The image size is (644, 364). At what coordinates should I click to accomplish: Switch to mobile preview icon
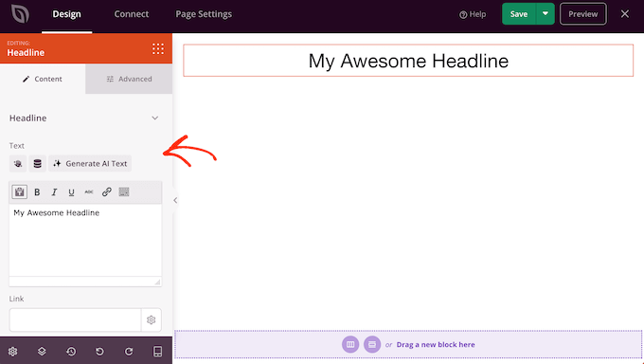pyautogui.click(x=158, y=352)
